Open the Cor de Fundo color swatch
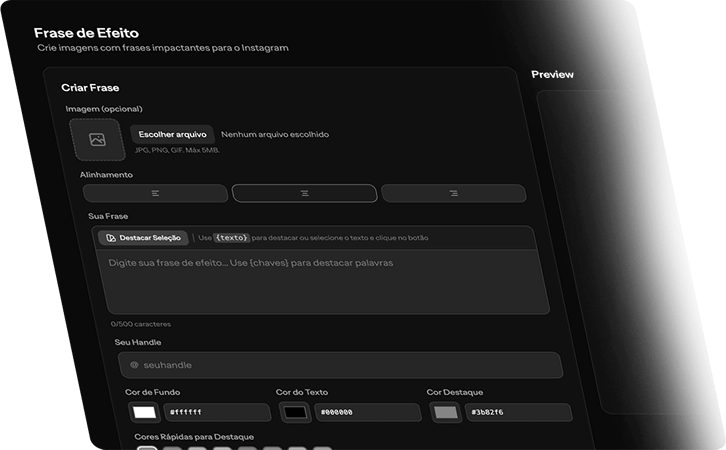 click(145, 412)
